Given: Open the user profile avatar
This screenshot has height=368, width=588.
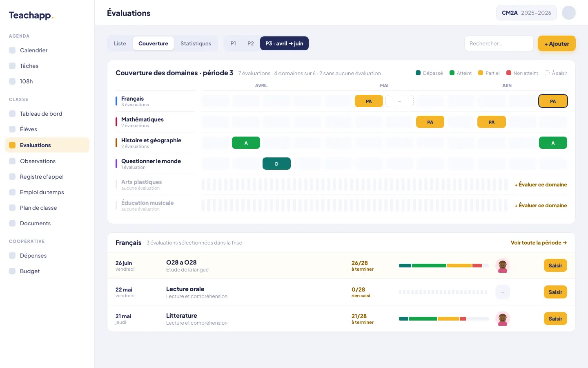Looking at the screenshot, I should [569, 13].
